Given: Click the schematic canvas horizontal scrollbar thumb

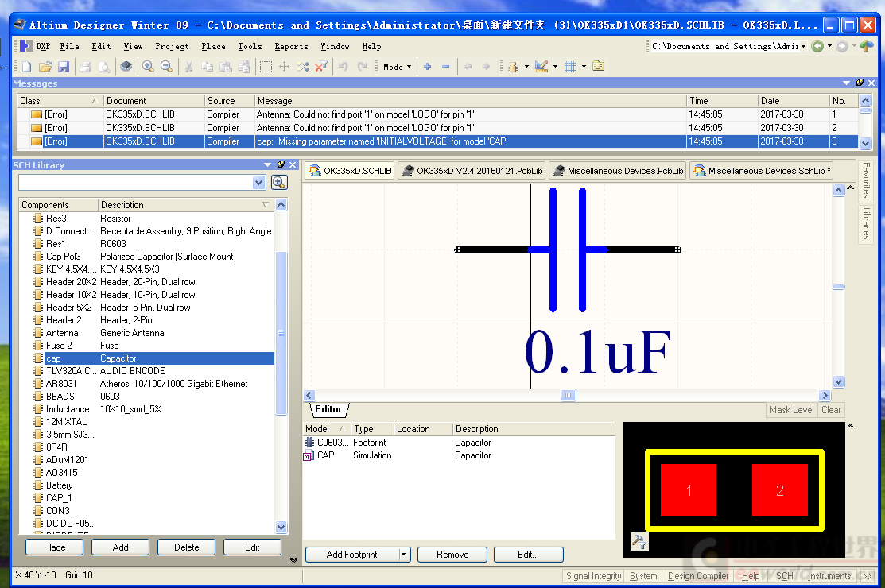Looking at the screenshot, I should tap(568, 395).
